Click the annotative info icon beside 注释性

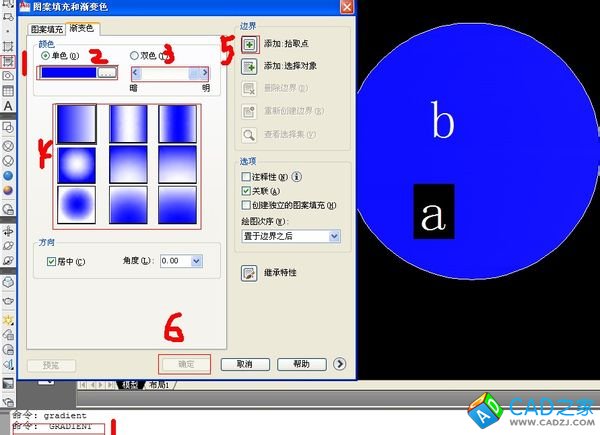pyautogui.click(x=296, y=176)
